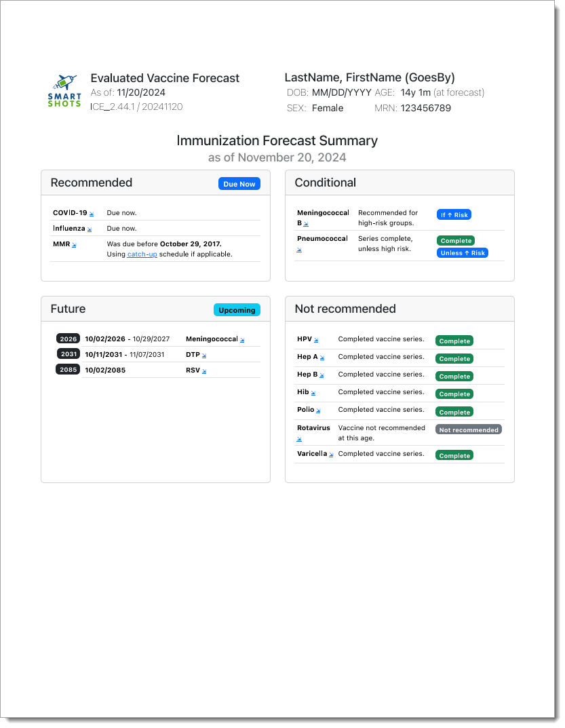Click the SmartShots logo

[x=64, y=91]
